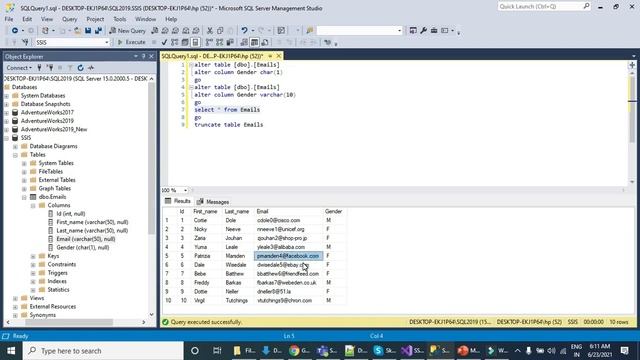This screenshot has height=360, width=640.
Task: Click the Parse checkmark icon
Action: pos(164,42)
